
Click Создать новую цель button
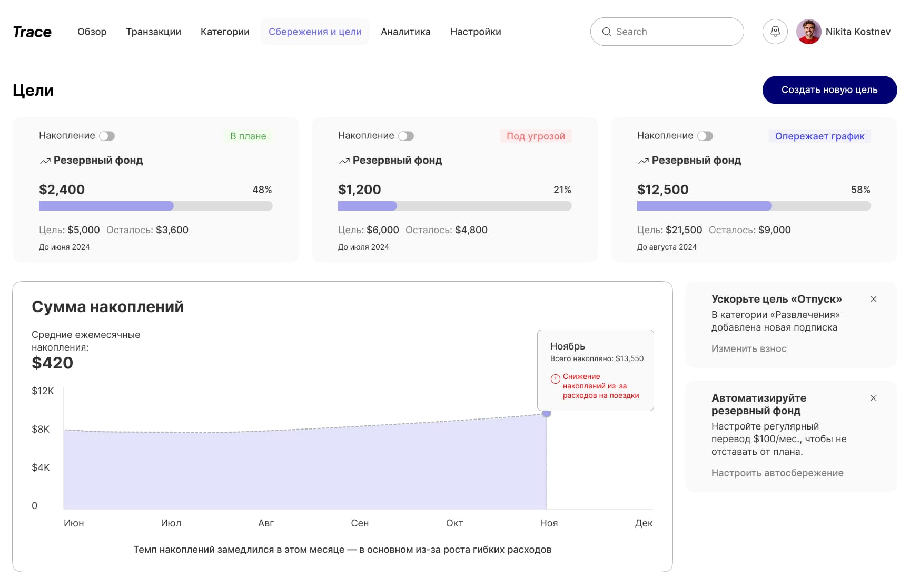(x=829, y=90)
